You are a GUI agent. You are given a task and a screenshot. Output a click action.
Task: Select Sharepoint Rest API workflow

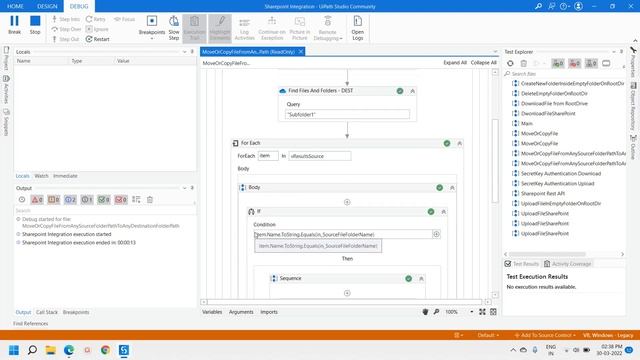click(543, 193)
